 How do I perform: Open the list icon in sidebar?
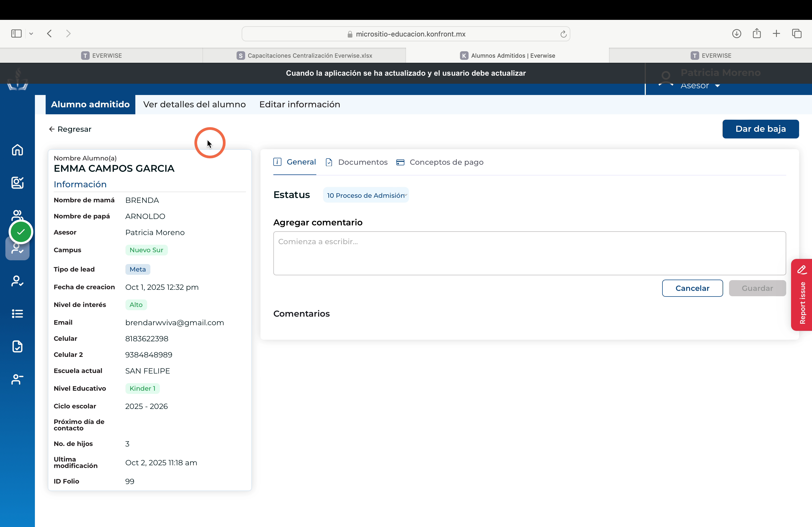(x=17, y=314)
